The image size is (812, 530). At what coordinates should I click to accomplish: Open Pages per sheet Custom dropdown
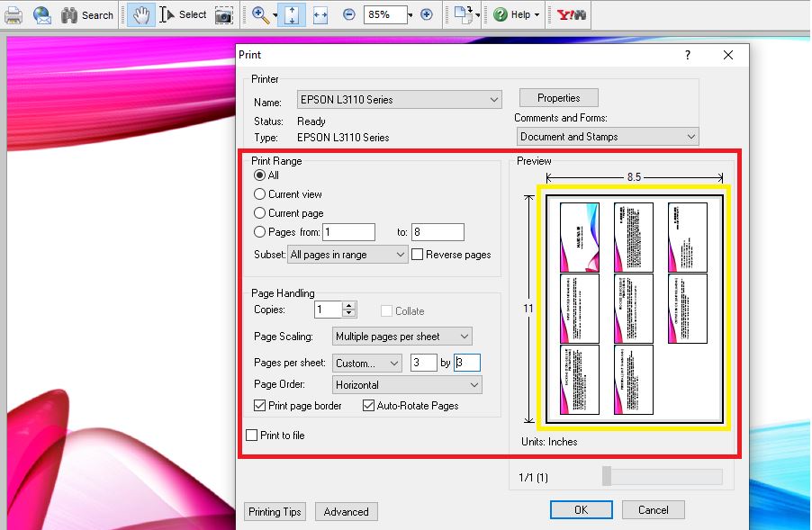point(366,364)
